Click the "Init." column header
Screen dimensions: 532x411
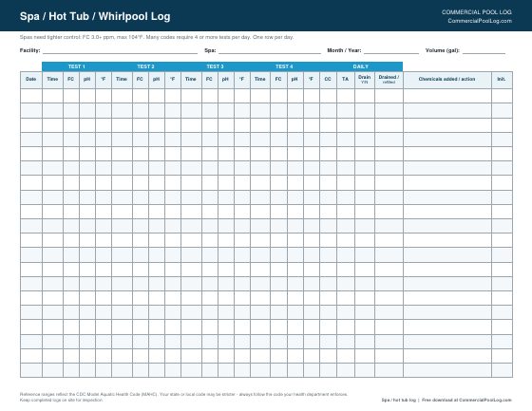[502, 80]
